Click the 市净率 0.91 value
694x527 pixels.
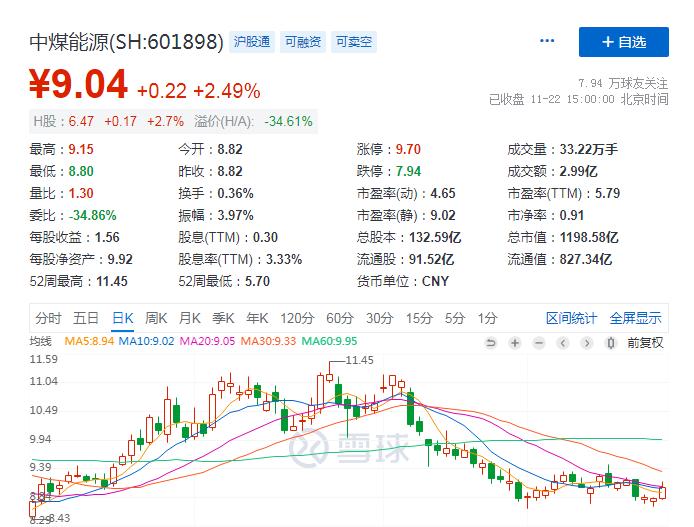point(572,215)
